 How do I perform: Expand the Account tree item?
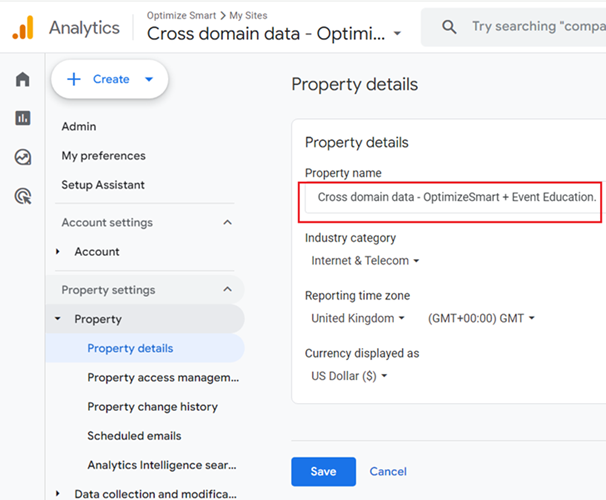(x=59, y=252)
